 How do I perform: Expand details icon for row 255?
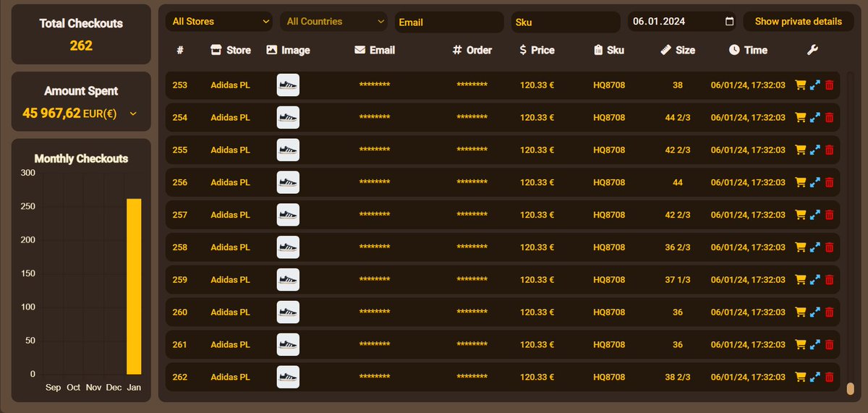click(815, 150)
